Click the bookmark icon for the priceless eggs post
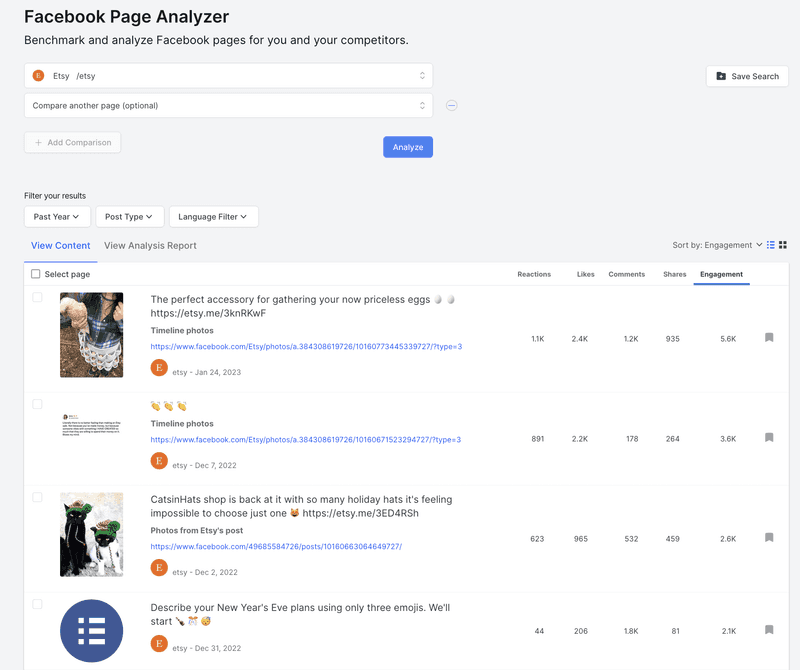The width and height of the screenshot is (800, 670). [x=769, y=338]
